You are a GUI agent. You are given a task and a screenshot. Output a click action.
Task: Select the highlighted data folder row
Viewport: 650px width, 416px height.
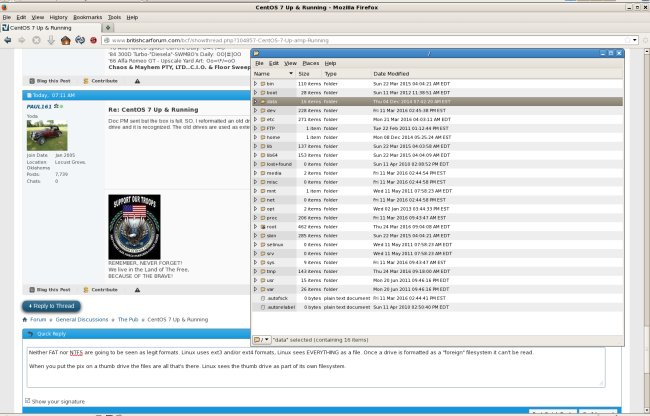(437, 102)
